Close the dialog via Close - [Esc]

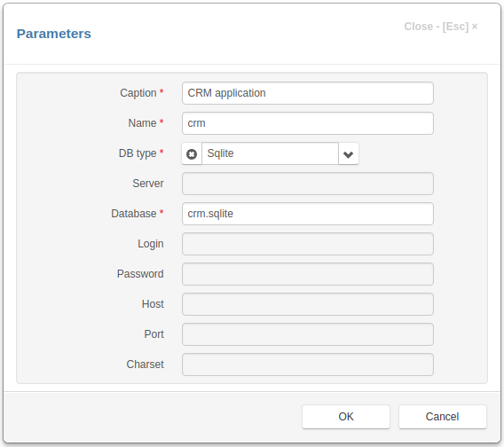[x=441, y=27]
